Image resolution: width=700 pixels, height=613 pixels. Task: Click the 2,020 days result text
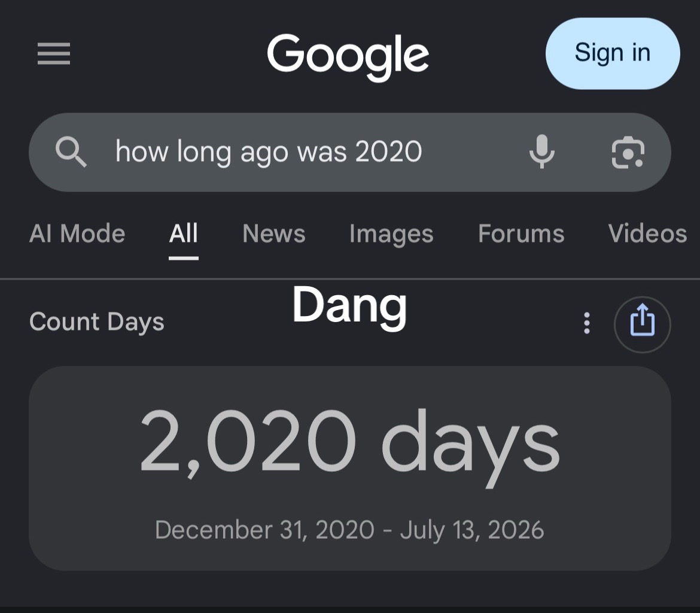point(349,442)
